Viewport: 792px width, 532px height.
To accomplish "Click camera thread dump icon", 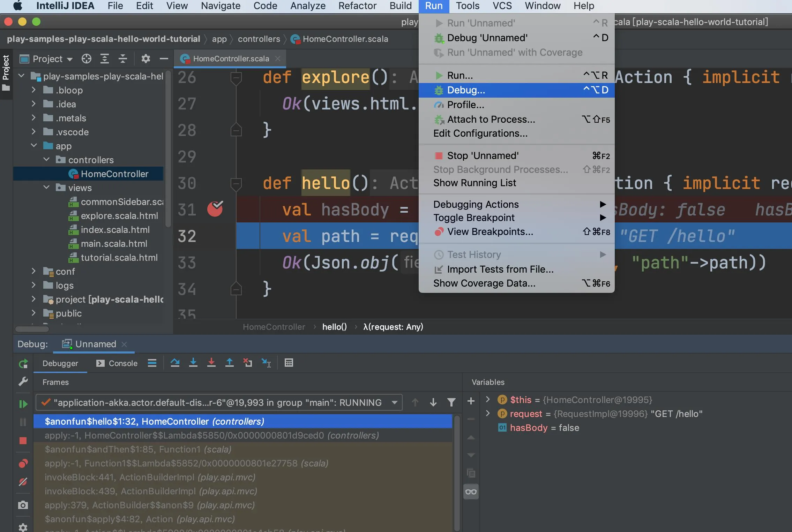I will (x=23, y=505).
